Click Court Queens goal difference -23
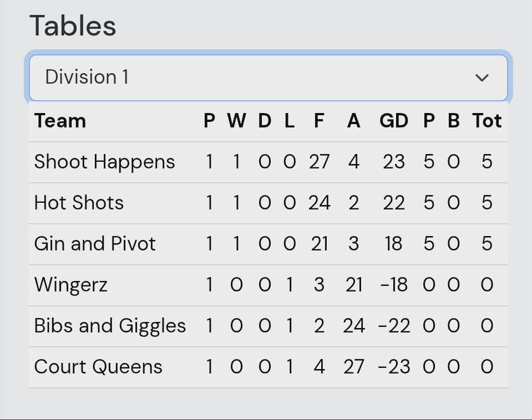 393,367
